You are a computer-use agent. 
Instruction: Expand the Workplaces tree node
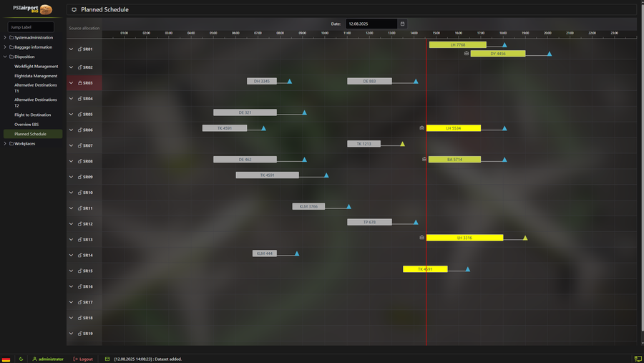[5, 143]
